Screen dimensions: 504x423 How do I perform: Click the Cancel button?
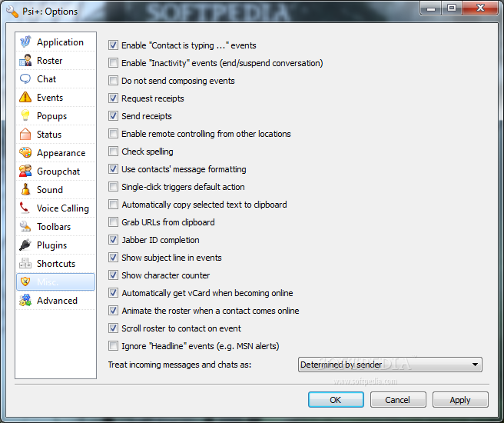(398, 400)
